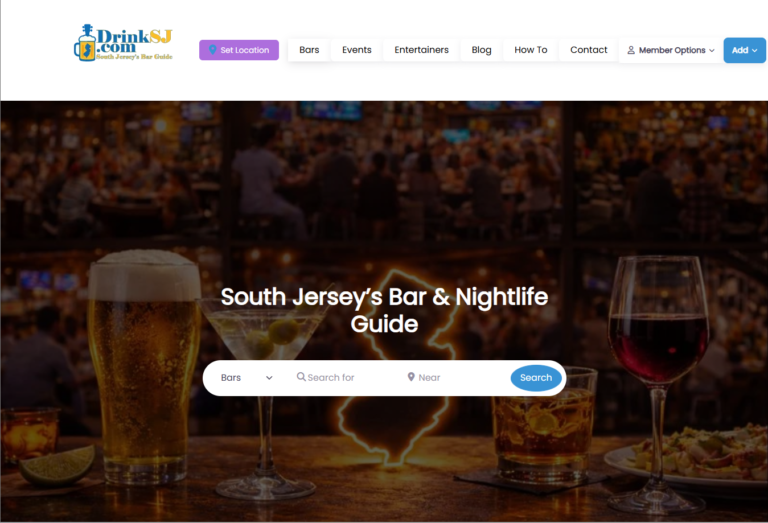Click the blue Search button

point(536,378)
